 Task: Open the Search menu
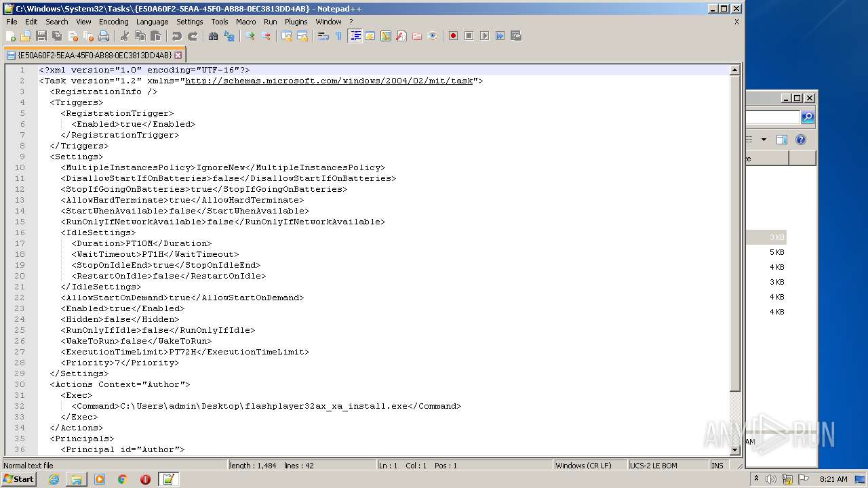tap(56, 22)
